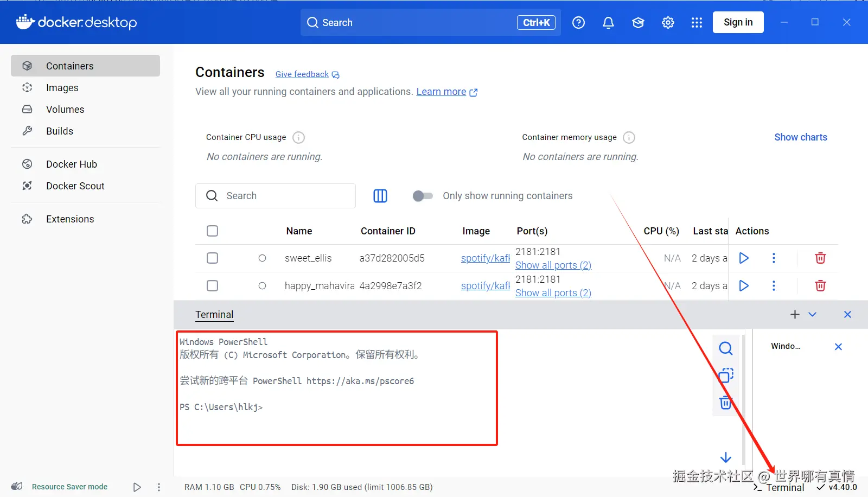Toggle Terminal from the status bar
This screenshot has width=868, height=497.
tap(779, 488)
